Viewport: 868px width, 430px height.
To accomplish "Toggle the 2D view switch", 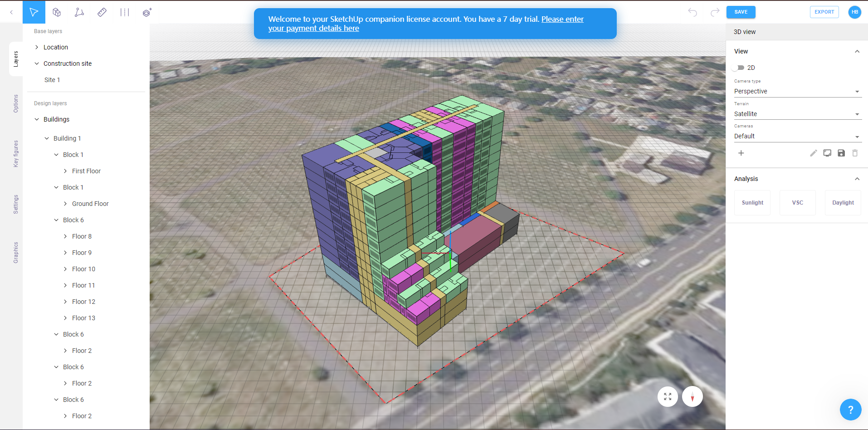I will click(x=738, y=68).
